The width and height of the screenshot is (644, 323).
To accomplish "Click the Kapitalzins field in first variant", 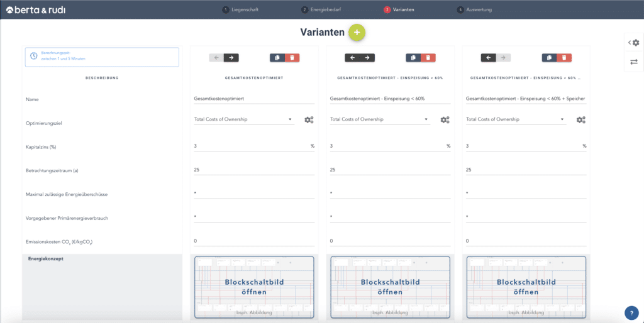I will pyautogui.click(x=250, y=146).
